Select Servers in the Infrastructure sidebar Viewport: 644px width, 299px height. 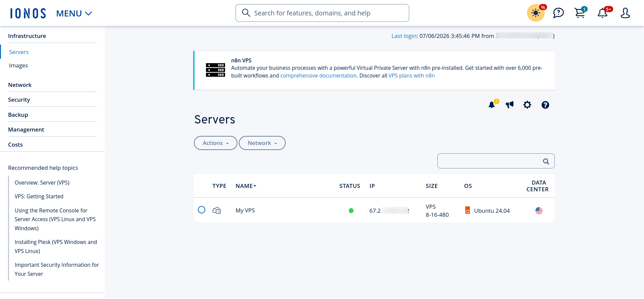point(19,52)
